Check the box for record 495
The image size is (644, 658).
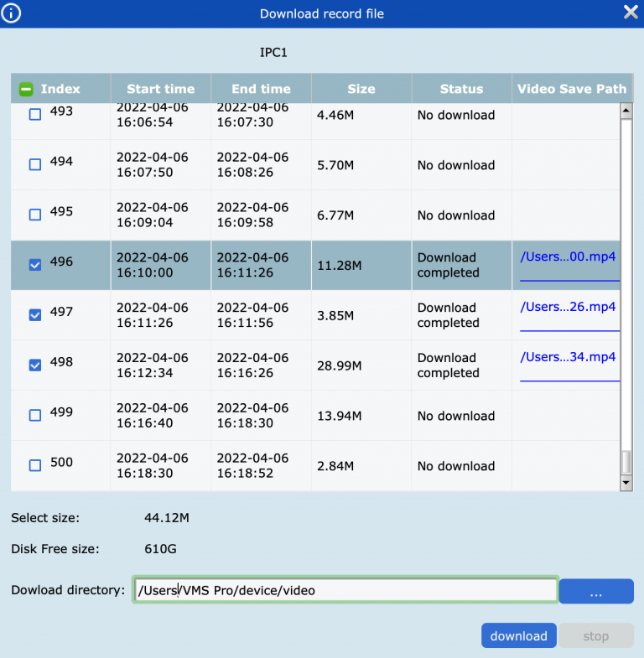35,215
